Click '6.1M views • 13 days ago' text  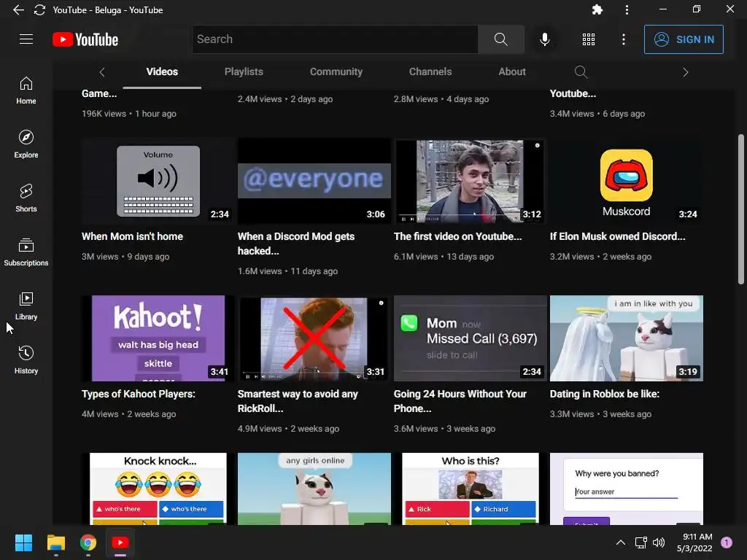(444, 257)
